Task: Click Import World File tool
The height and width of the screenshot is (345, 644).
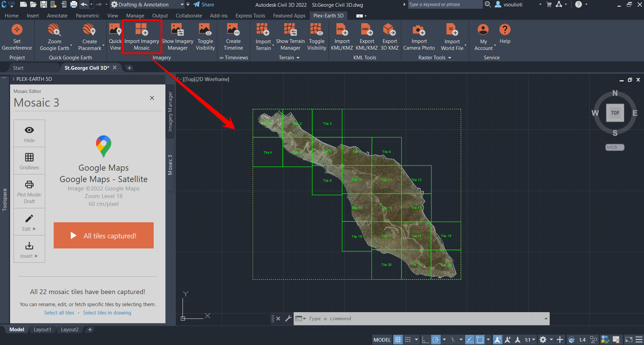Action: pyautogui.click(x=452, y=37)
